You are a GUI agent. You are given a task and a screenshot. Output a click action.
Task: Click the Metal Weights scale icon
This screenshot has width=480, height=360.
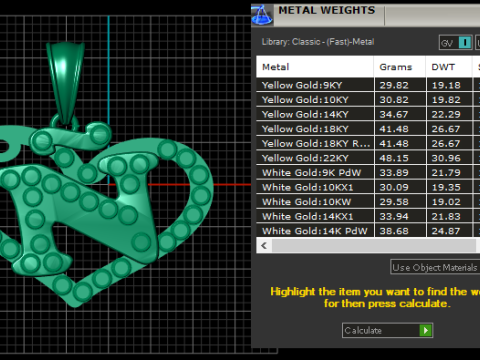(262, 15)
